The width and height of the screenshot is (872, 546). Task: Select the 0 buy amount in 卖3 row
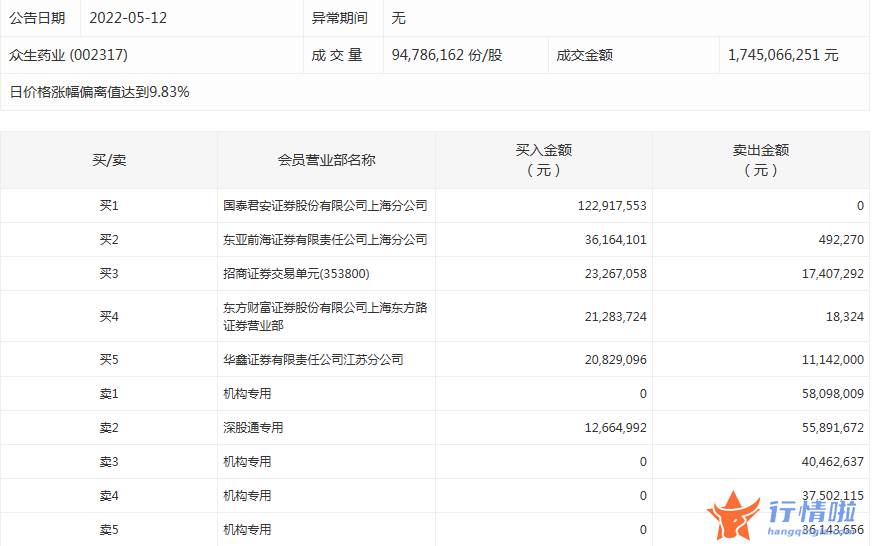(643, 461)
